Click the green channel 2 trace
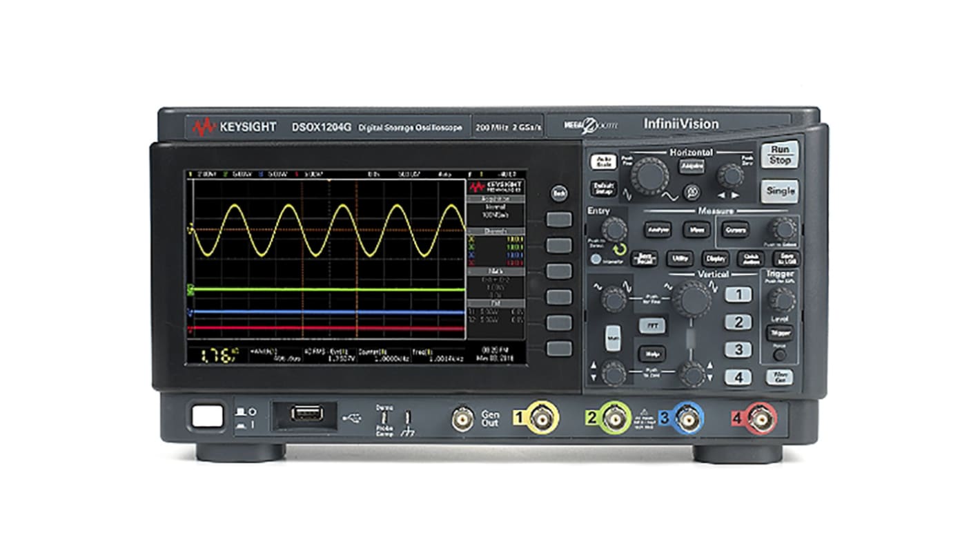Image resolution: width=980 pixels, height=551 pixels. tap(328, 291)
